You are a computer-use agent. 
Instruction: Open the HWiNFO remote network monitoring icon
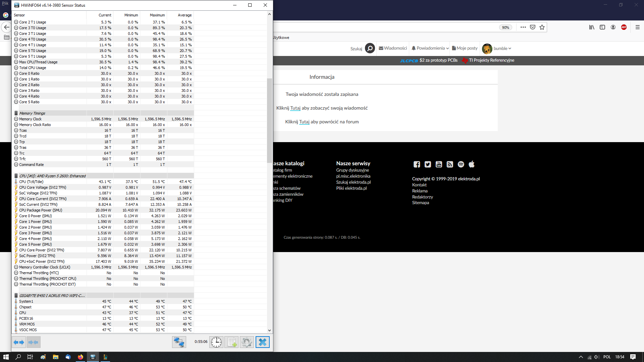point(179,342)
